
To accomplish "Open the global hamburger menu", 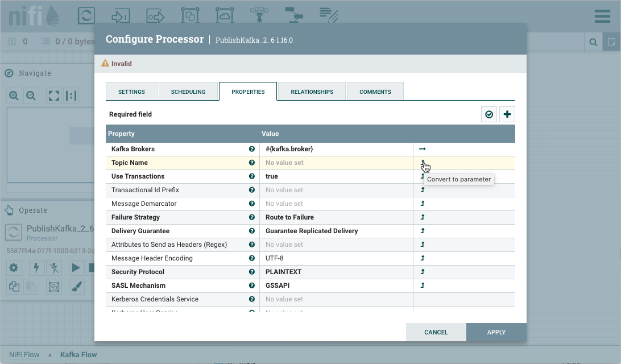I will 602,16.
